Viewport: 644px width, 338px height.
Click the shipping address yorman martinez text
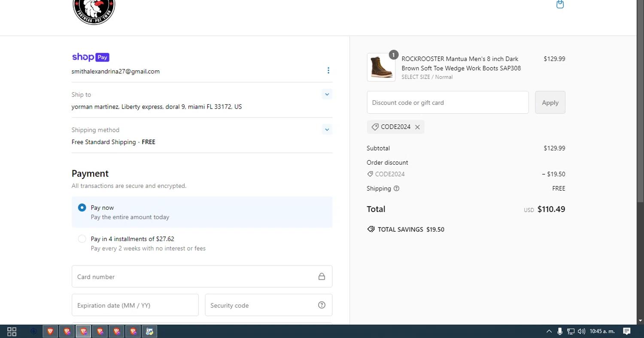point(157,107)
